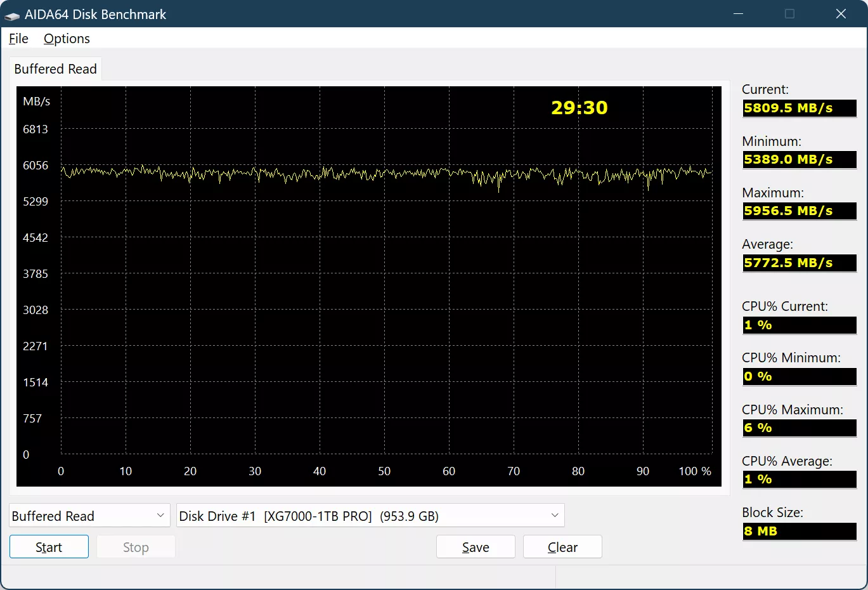
Task: Click the Start button
Action: pos(49,547)
